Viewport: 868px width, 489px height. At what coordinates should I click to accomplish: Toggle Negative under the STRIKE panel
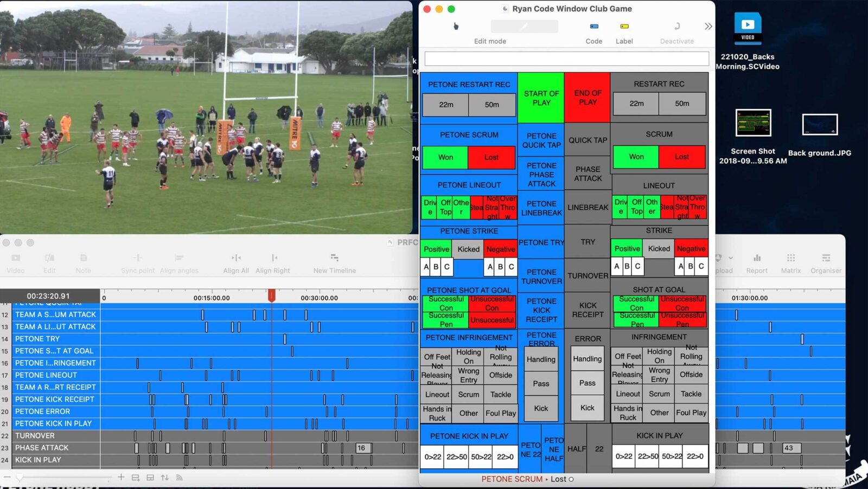click(x=691, y=248)
